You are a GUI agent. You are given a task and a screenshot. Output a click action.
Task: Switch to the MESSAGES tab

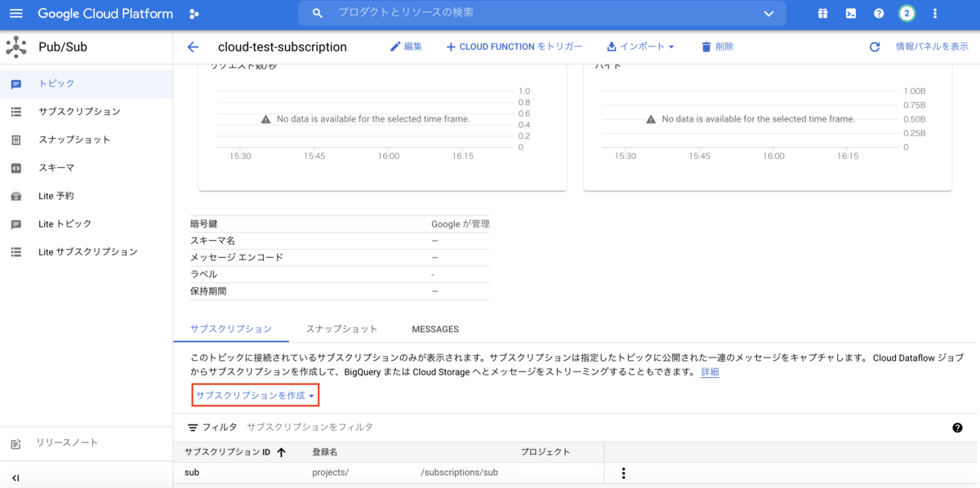tap(434, 329)
